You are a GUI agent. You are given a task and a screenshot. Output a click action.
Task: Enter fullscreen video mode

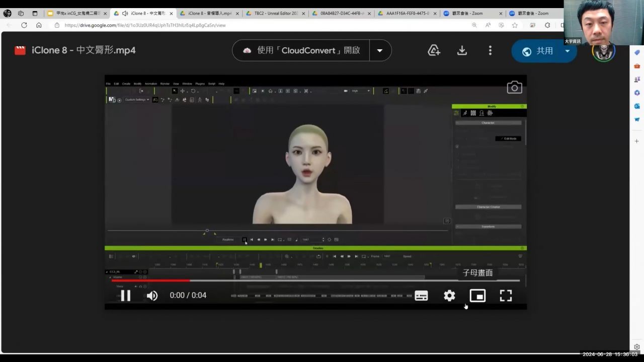[x=506, y=296]
